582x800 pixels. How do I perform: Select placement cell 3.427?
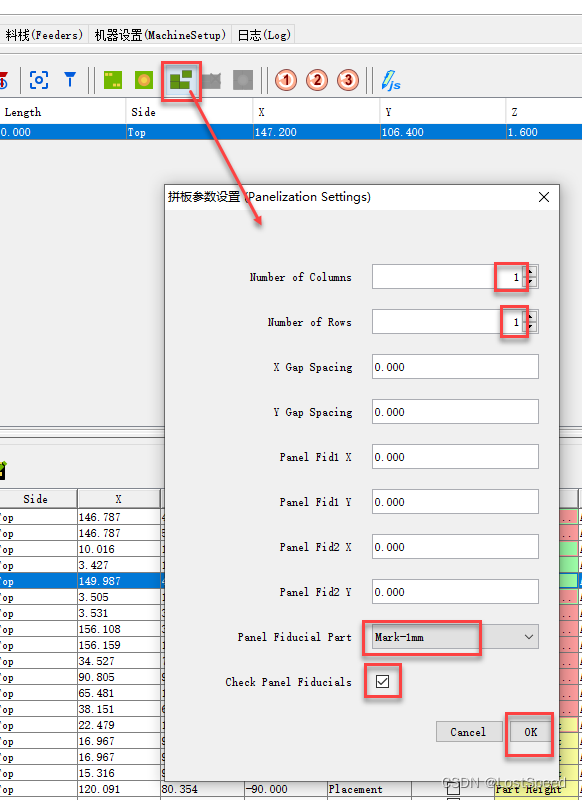pos(118,565)
